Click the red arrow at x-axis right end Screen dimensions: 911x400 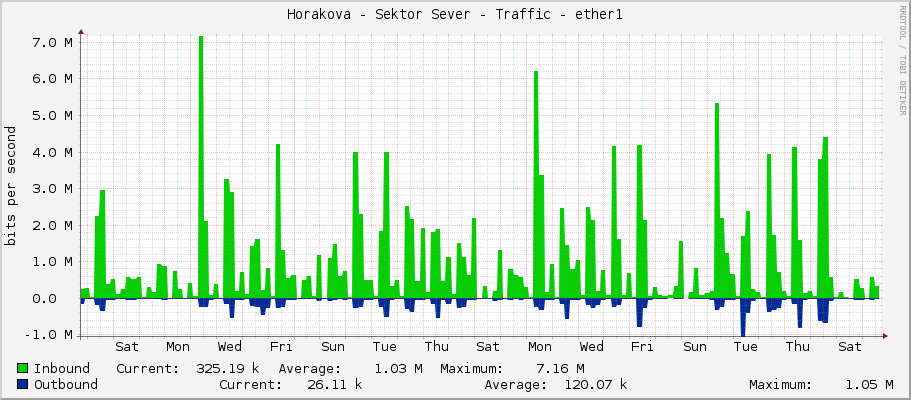(885, 335)
